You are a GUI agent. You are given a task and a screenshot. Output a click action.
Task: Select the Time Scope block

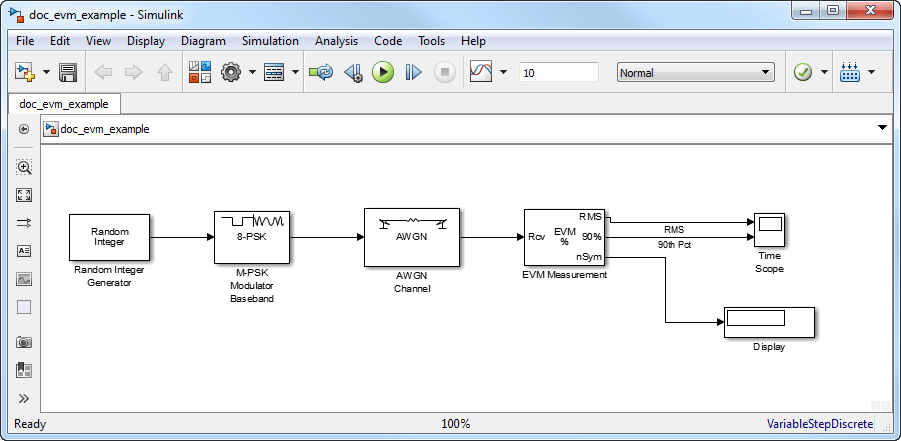769,231
